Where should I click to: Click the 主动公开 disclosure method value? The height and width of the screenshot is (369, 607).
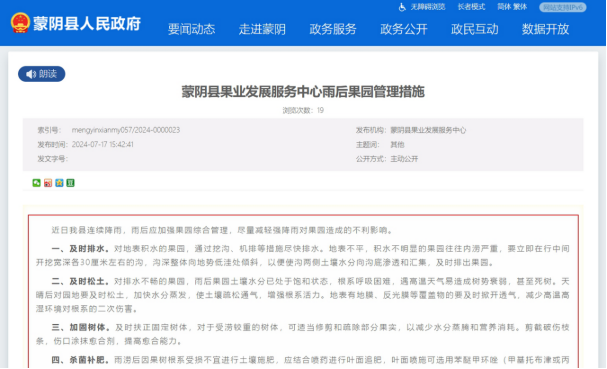tap(404, 159)
